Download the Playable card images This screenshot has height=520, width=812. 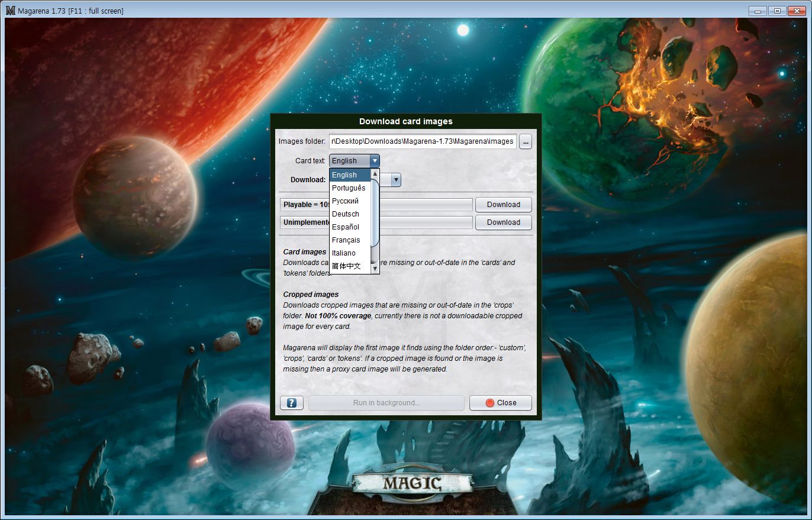pyautogui.click(x=503, y=205)
